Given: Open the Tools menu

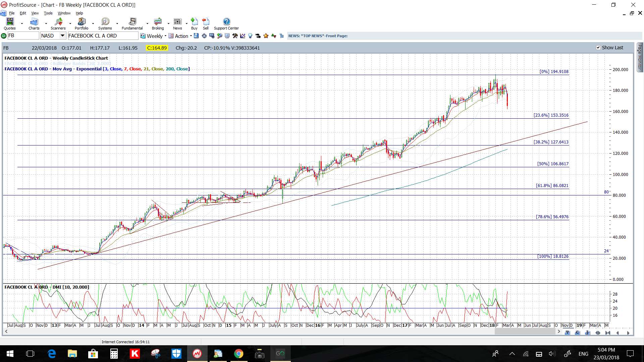Looking at the screenshot, I should 48,13.
